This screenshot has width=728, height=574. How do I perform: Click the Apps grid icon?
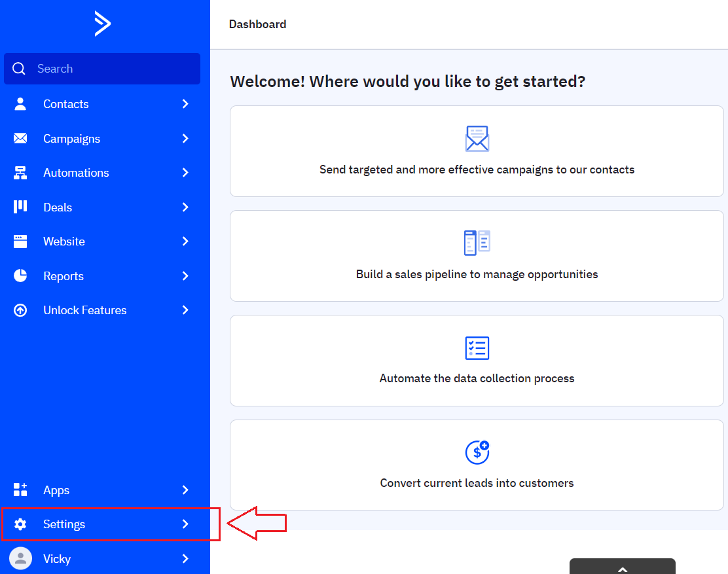pyautogui.click(x=20, y=490)
